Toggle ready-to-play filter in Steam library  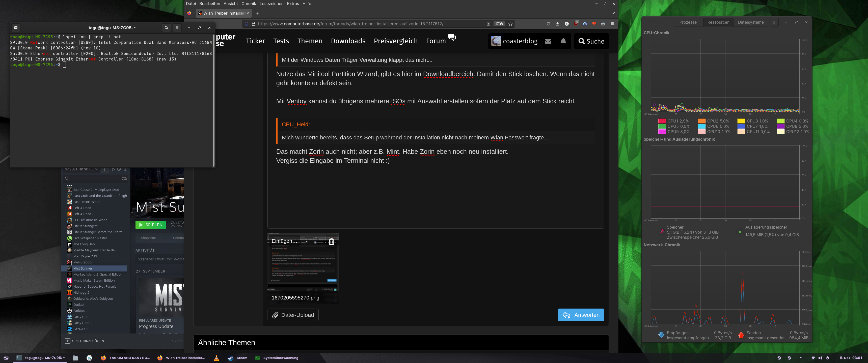[x=125, y=169]
